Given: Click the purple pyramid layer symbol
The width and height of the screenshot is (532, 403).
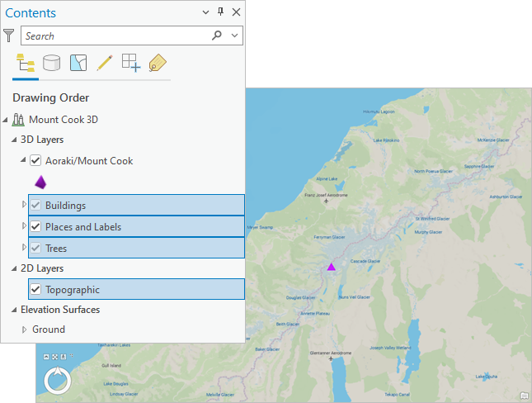Looking at the screenshot, I should pyautogui.click(x=40, y=183).
